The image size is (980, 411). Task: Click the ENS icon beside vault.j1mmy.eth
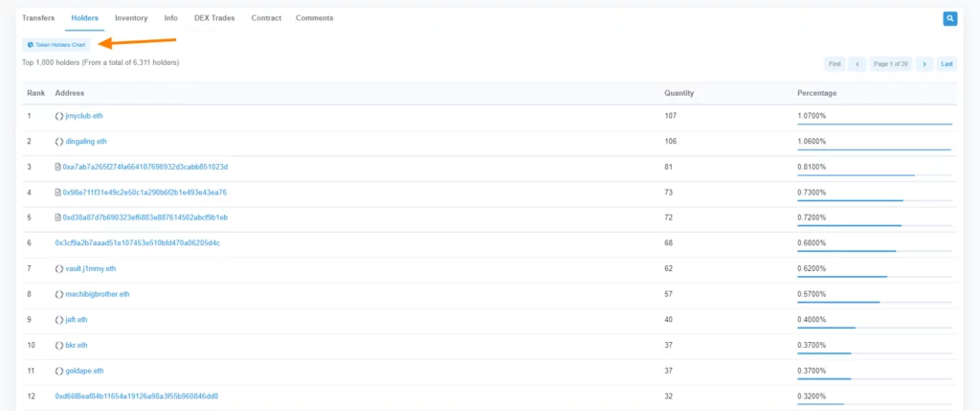[x=59, y=269]
